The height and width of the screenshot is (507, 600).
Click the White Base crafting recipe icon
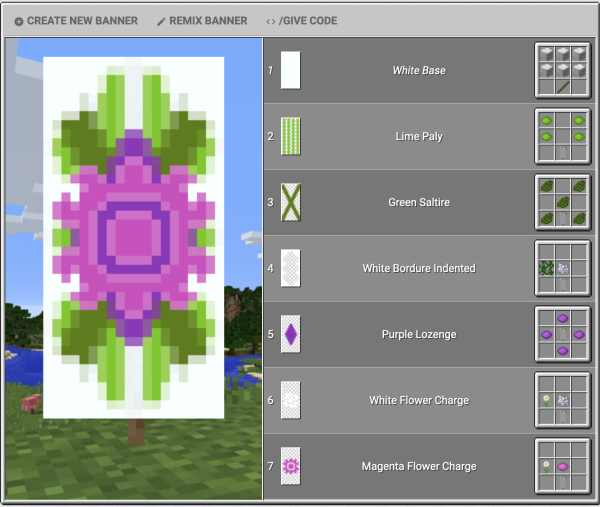point(564,70)
